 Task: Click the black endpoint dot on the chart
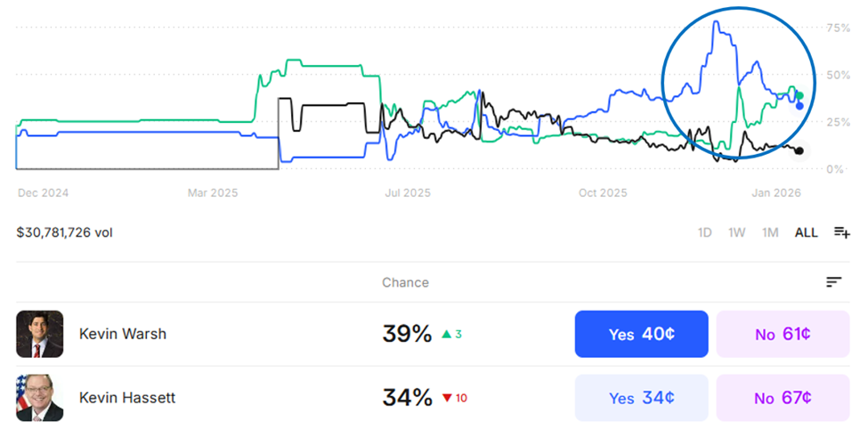799,150
